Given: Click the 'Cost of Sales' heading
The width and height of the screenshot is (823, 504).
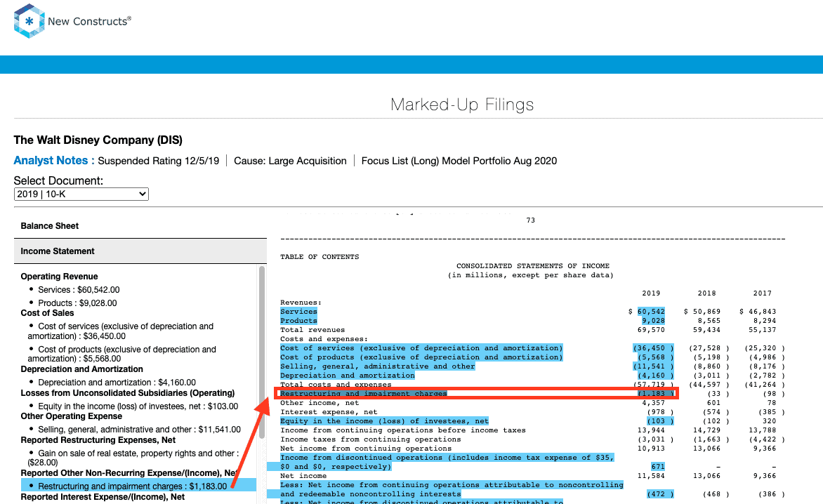Looking at the screenshot, I should click(47, 313).
